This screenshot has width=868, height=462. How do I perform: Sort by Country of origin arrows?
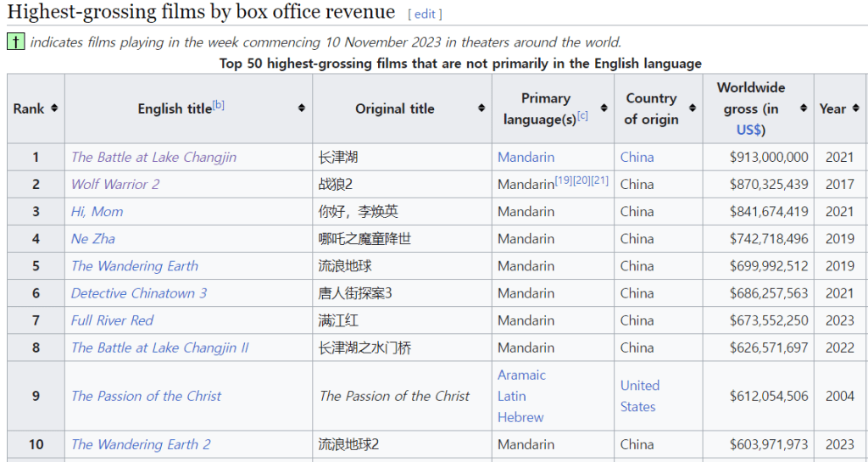[693, 109]
